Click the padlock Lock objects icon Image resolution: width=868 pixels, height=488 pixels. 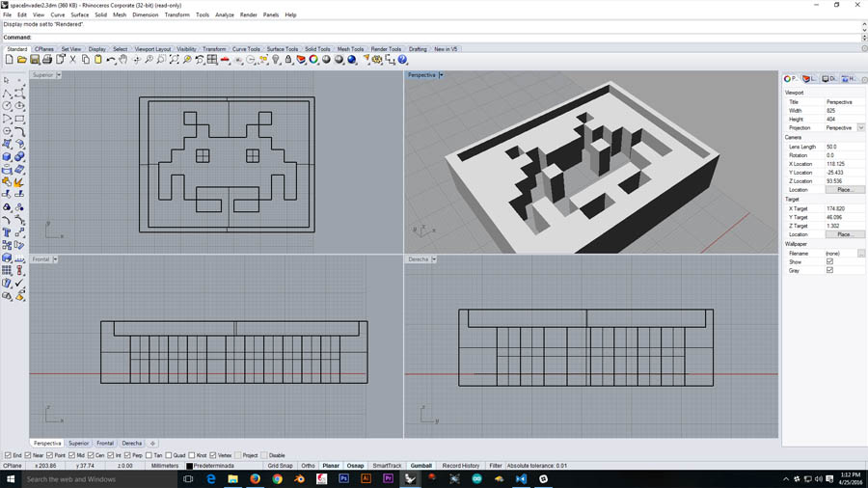(x=288, y=60)
